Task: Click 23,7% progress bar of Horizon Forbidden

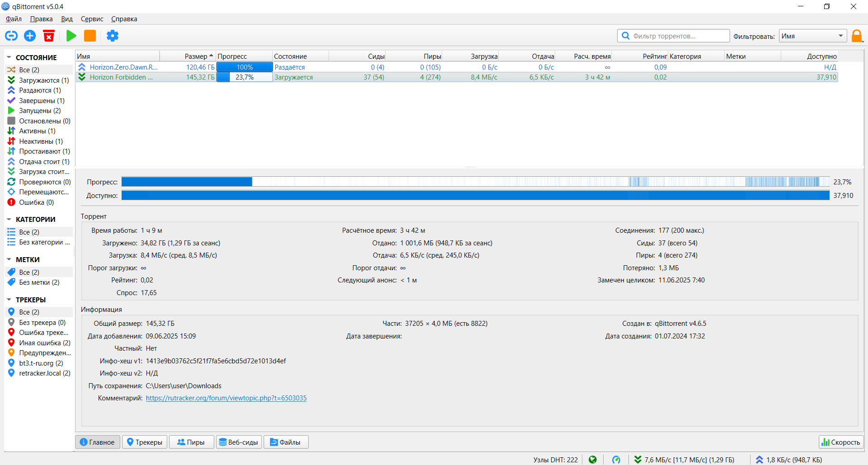Action: [245, 77]
